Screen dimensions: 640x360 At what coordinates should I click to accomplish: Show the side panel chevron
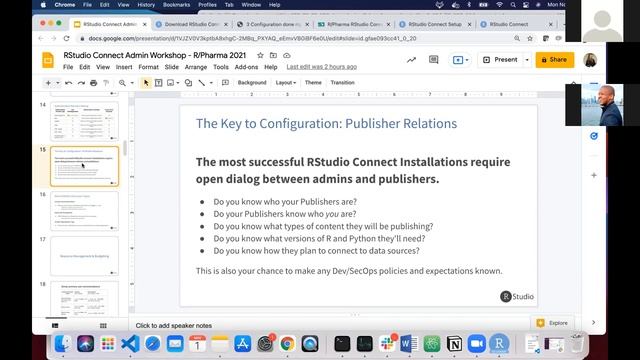click(593, 322)
